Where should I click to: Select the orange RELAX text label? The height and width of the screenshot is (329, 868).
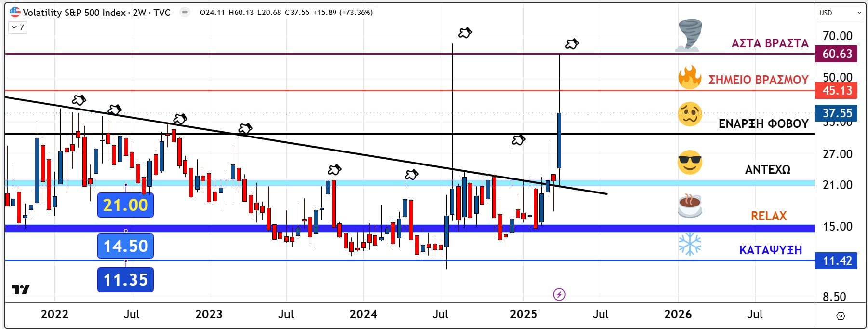(x=769, y=216)
